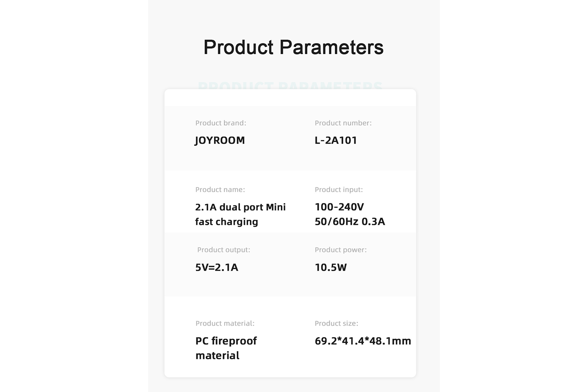Click the faded PRODUCT PARAMETERS watermark text
Viewport: 588px width, 392px height.
click(290, 86)
